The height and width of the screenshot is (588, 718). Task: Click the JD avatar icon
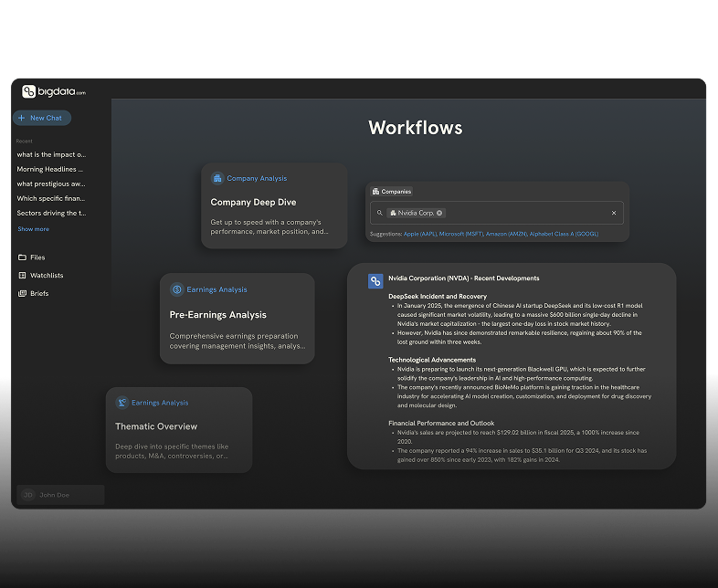click(28, 495)
